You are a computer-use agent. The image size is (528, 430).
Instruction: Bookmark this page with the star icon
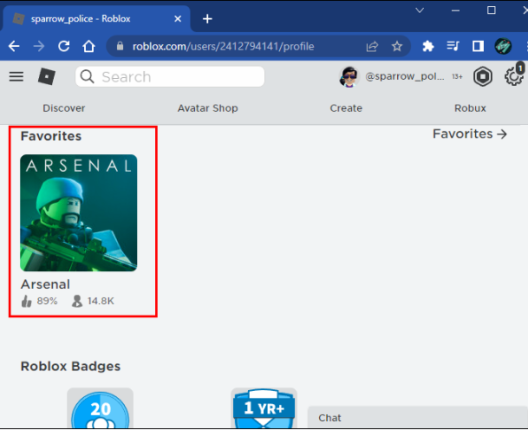pyautogui.click(x=397, y=46)
